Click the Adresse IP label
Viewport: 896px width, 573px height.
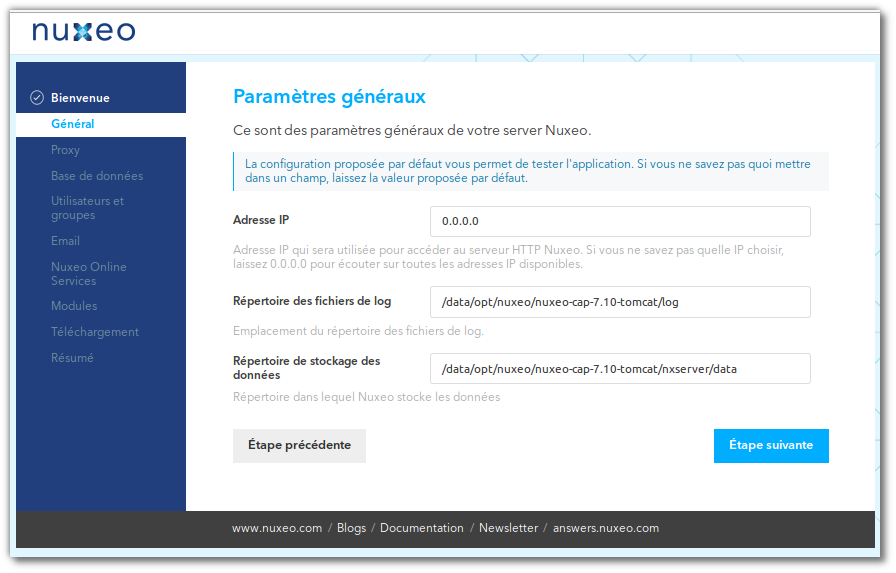261,221
